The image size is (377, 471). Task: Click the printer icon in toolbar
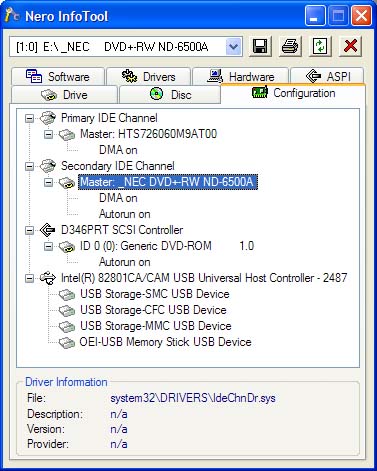click(x=290, y=46)
